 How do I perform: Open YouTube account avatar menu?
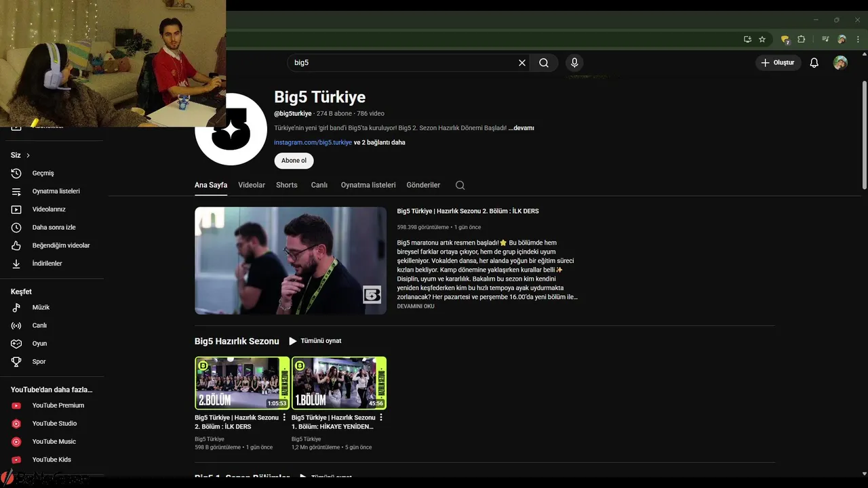840,62
